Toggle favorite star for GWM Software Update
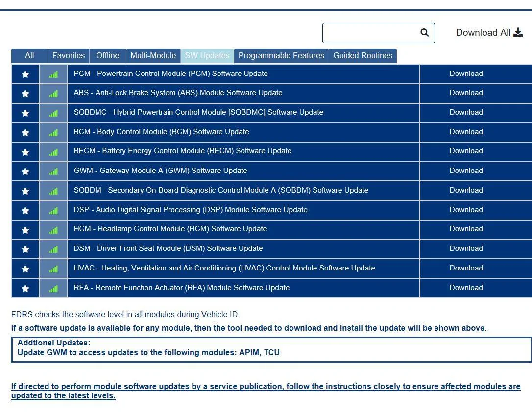The width and height of the screenshot is (532, 418). click(25, 172)
